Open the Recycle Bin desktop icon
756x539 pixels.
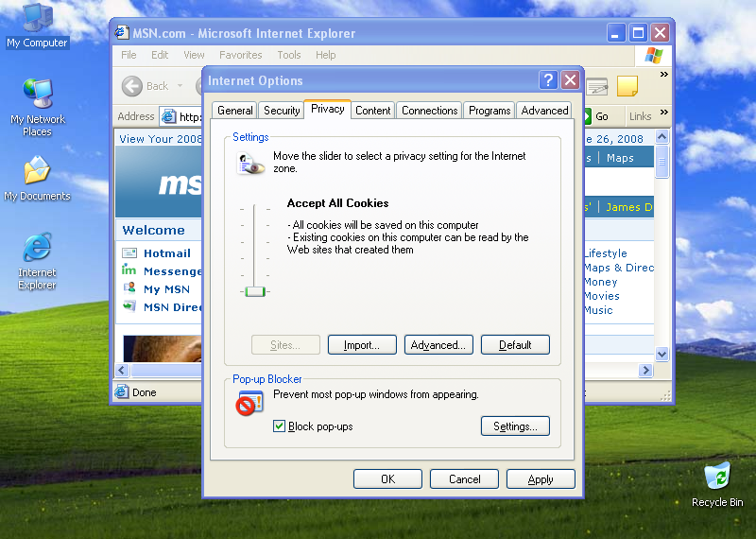pos(717,484)
